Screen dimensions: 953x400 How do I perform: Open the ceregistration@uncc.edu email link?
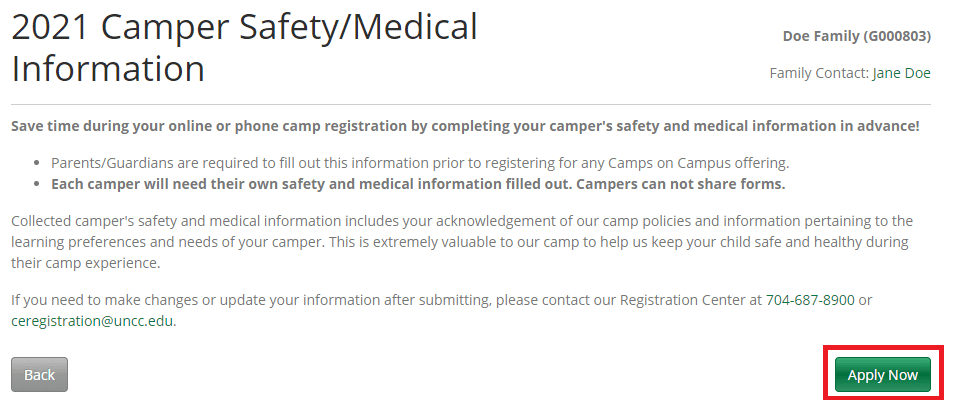93,321
